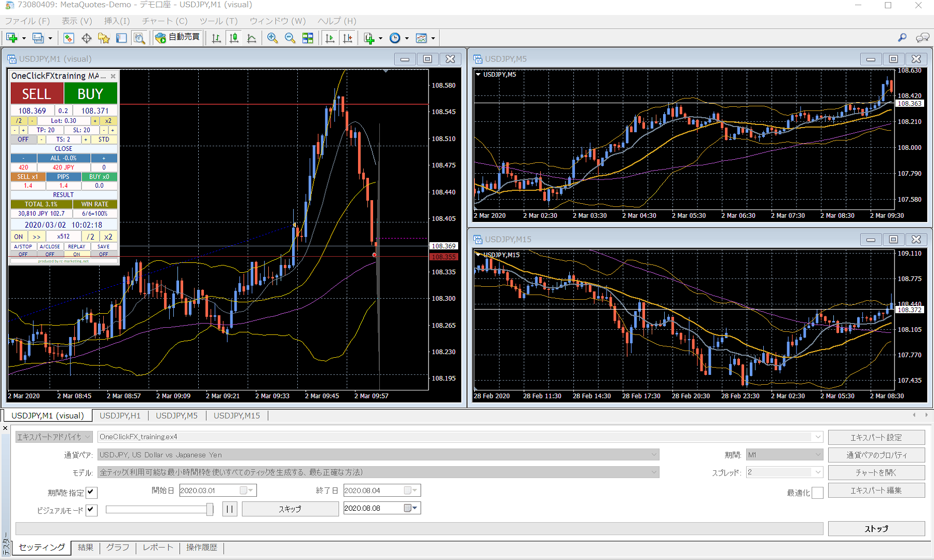This screenshot has height=560, width=934.
Task: Switch chart to bar chart style
Action: pyautogui.click(x=216, y=38)
